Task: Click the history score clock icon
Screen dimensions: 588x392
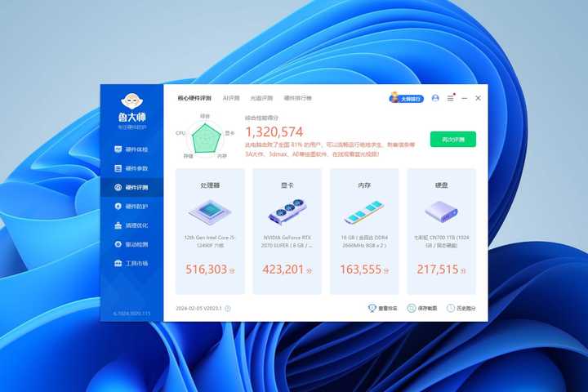Action: click(450, 308)
